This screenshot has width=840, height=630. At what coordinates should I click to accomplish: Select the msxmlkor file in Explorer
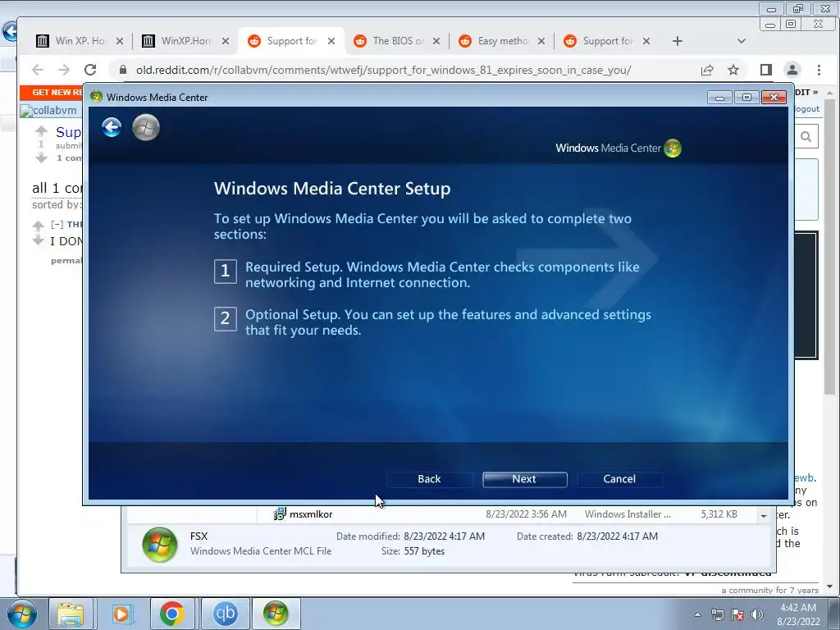point(311,514)
